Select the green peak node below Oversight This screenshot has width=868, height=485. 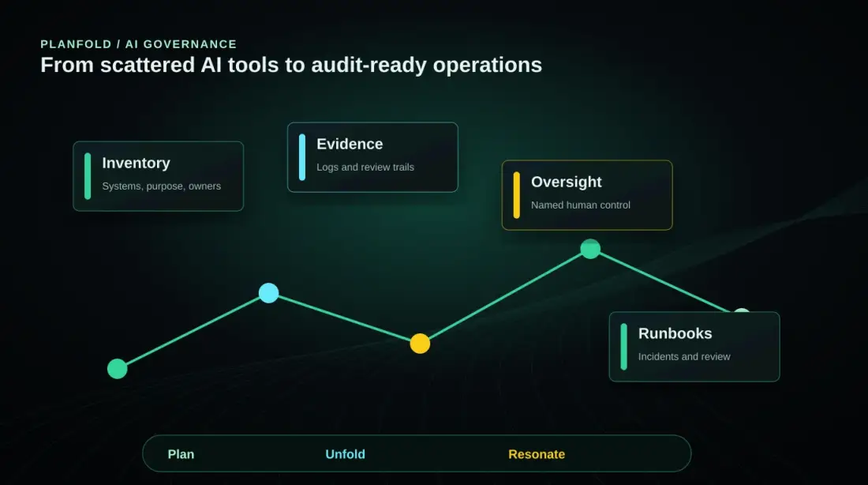591,249
